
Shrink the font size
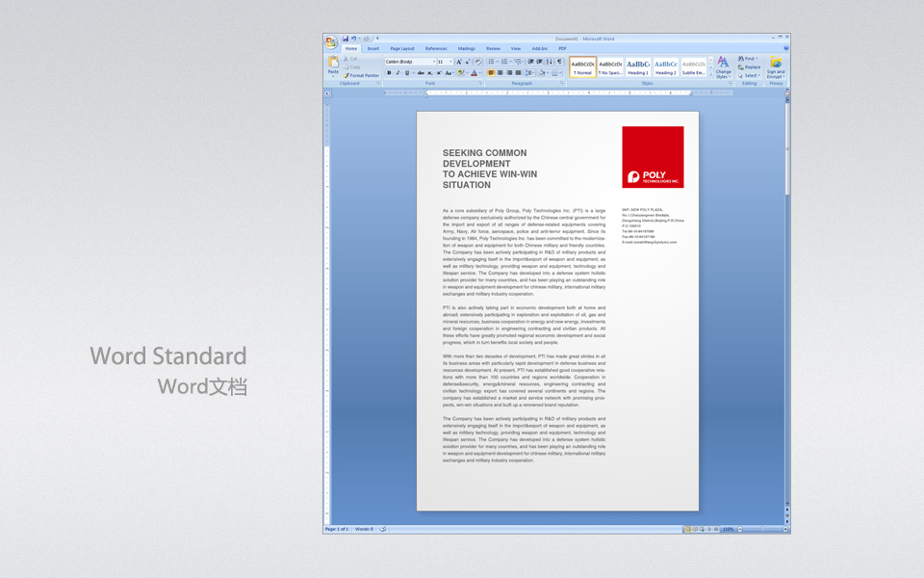pyautogui.click(x=468, y=62)
